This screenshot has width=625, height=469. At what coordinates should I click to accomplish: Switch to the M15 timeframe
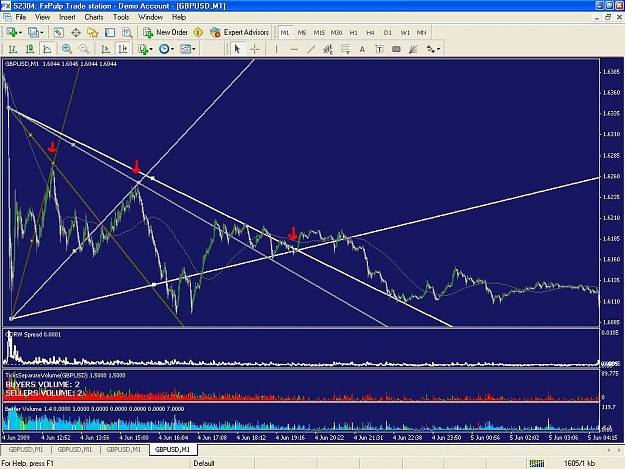(319, 33)
